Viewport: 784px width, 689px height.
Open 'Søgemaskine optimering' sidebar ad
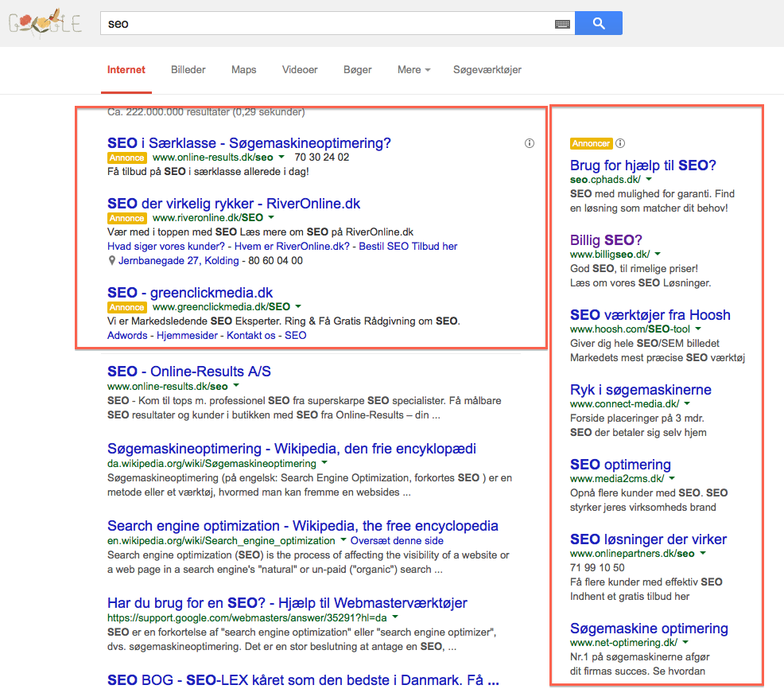(x=649, y=629)
